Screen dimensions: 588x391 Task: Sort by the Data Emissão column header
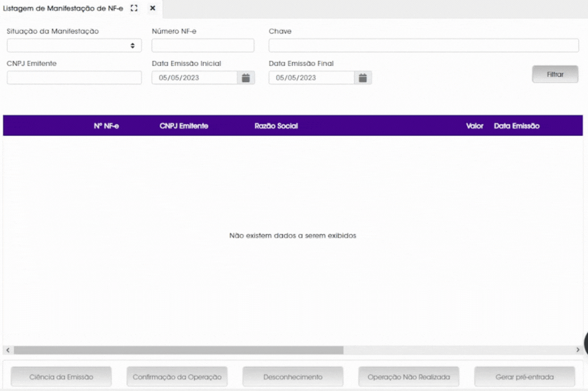[x=517, y=126]
